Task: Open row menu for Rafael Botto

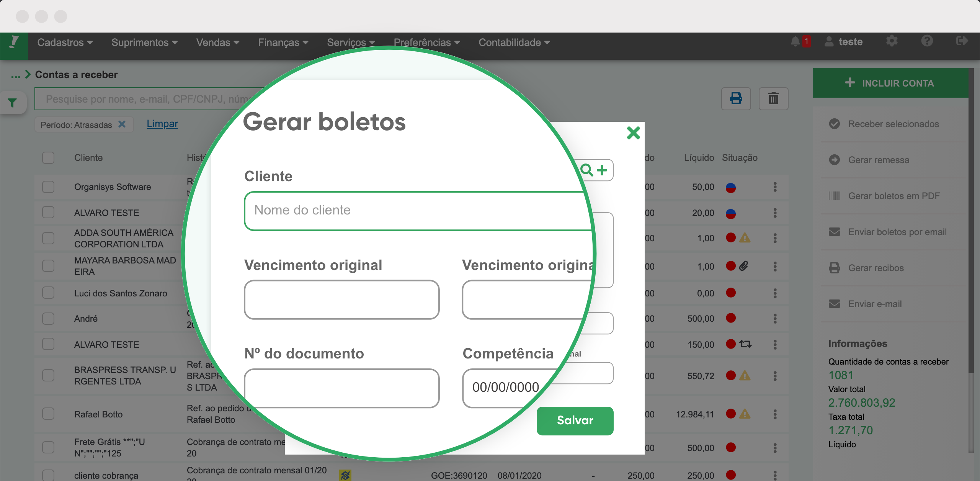Action: point(775,414)
